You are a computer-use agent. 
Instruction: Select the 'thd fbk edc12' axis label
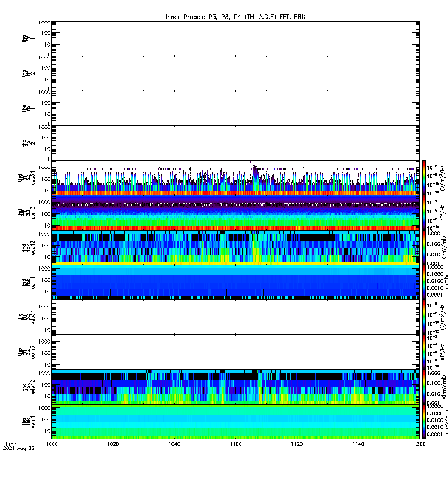[28, 247]
